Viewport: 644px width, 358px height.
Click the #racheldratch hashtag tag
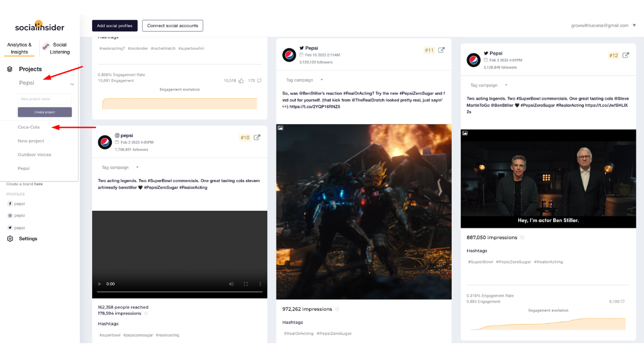163,49
